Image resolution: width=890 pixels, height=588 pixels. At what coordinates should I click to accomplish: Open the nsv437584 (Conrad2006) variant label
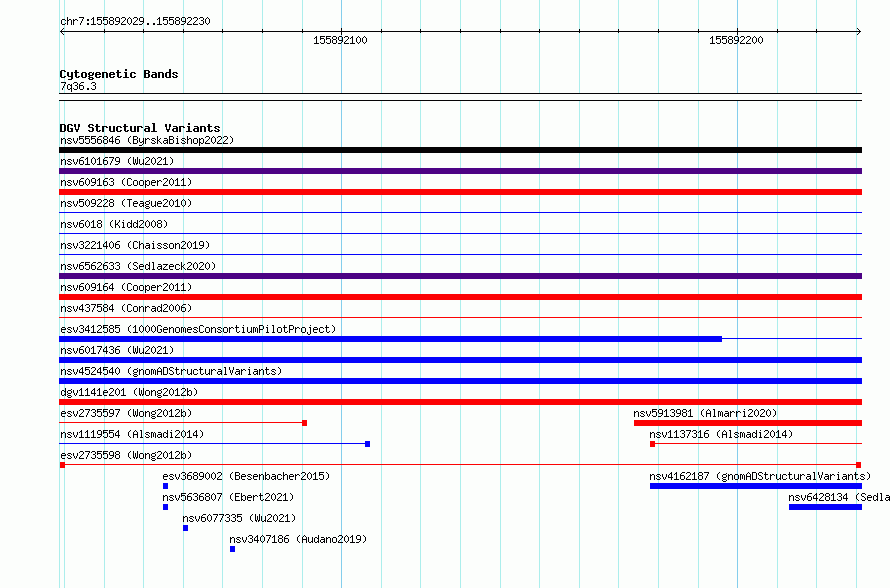(126, 308)
